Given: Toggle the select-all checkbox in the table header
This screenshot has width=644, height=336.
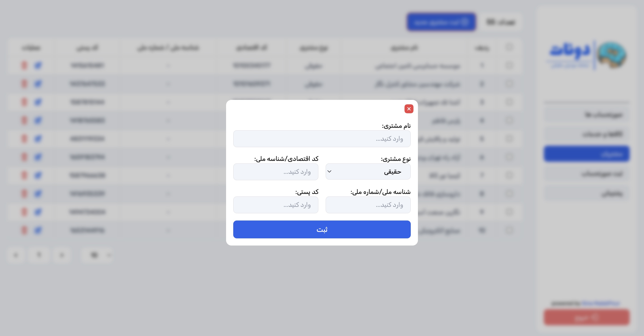Looking at the screenshot, I should (x=509, y=47).
